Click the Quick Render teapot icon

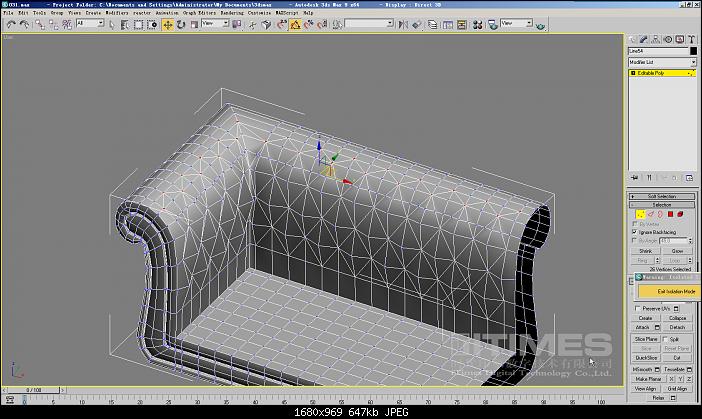pyautogui.click(x=540, y=26)
